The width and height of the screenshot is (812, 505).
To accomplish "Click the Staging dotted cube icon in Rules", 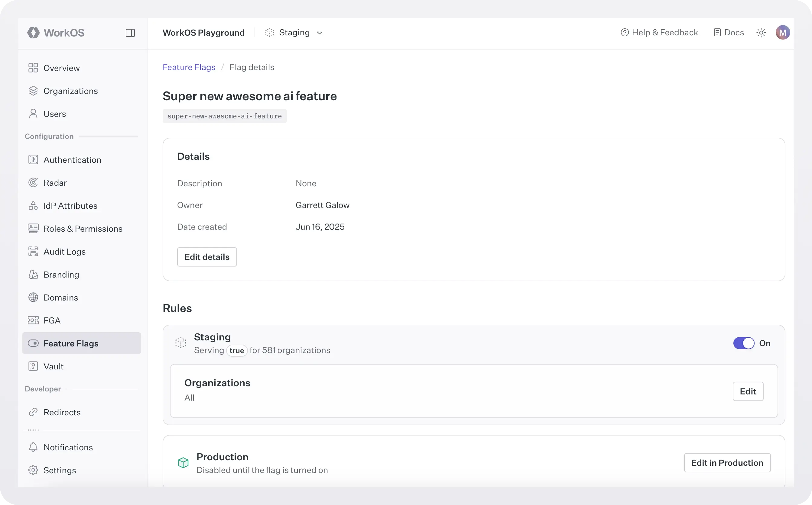I will coord(181,343).
